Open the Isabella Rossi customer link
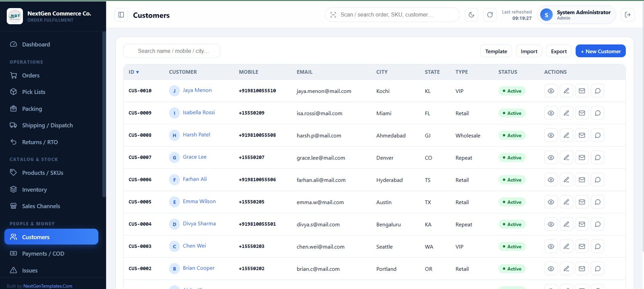 point(199,112)
